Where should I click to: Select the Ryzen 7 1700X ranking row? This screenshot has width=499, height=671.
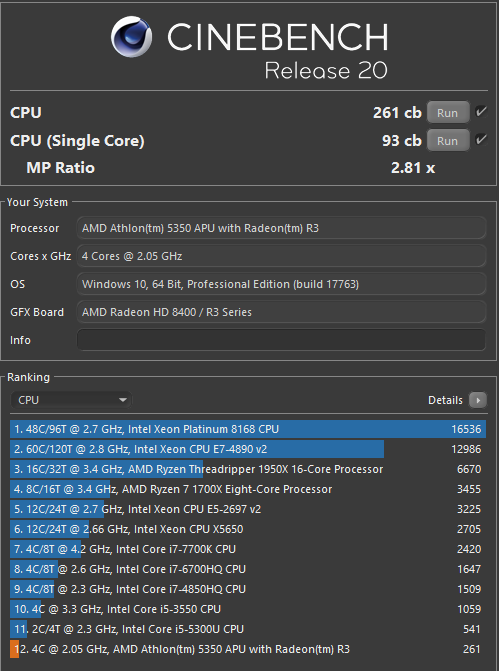click(248, 489)
